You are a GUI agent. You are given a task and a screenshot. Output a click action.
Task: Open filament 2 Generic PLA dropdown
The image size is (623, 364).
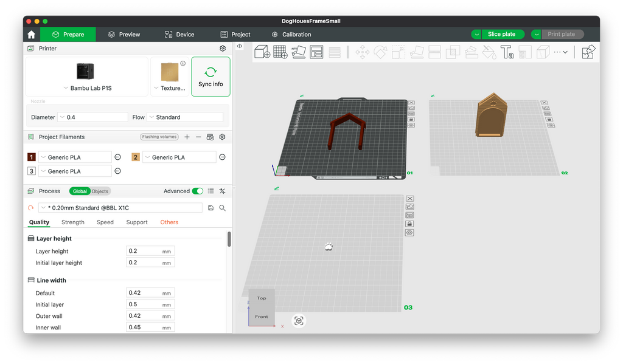179,157
